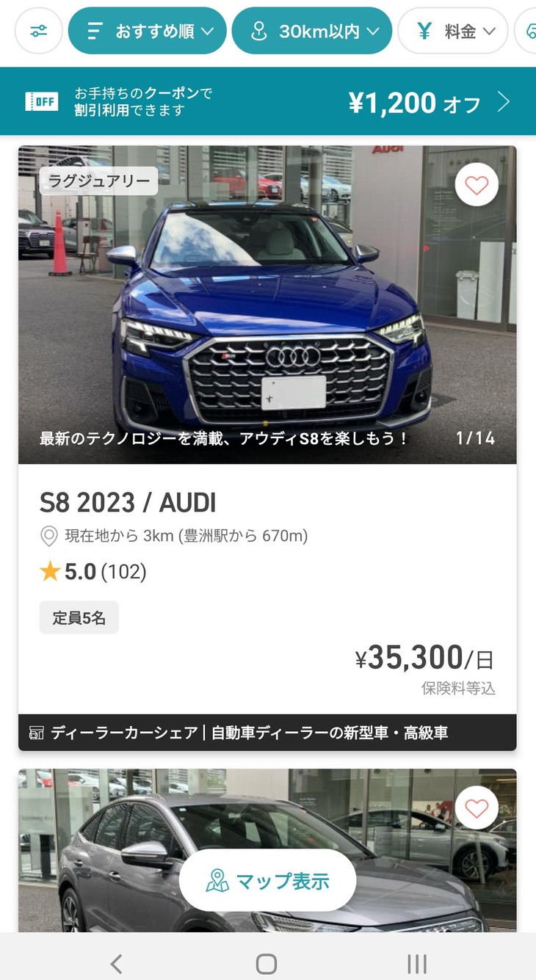The image size is (536, 980).
Task: View the blue Audi S8 photo
Action: click(267, 305)
